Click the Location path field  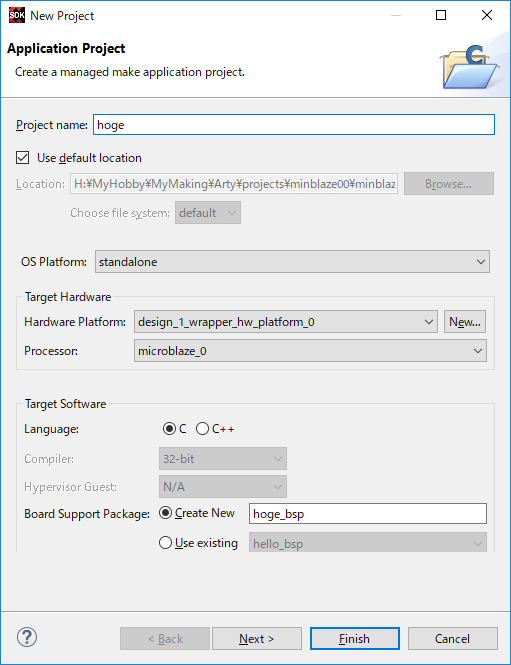234,184
